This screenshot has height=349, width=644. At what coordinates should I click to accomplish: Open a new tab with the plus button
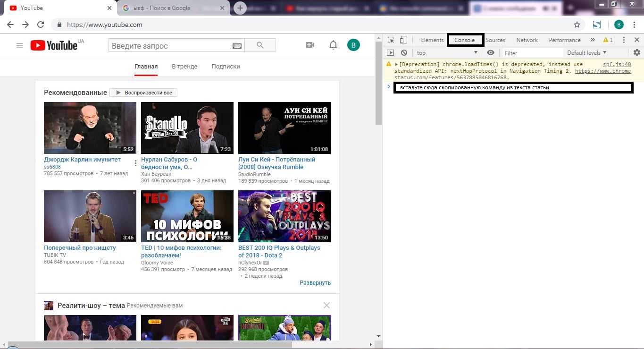pos(240,8)
